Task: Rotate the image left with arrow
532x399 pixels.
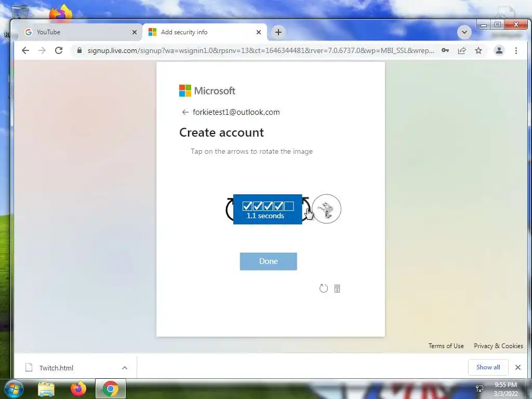Action: [x=229, y=209]
